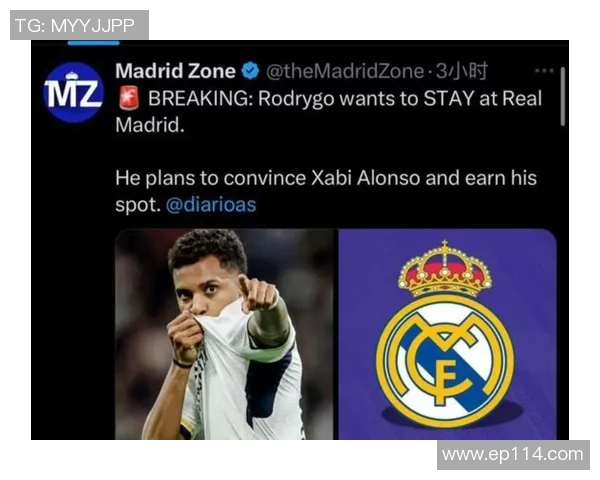
Task: Open the Madrid Zone display name
Action: click(x=175, y=71)
